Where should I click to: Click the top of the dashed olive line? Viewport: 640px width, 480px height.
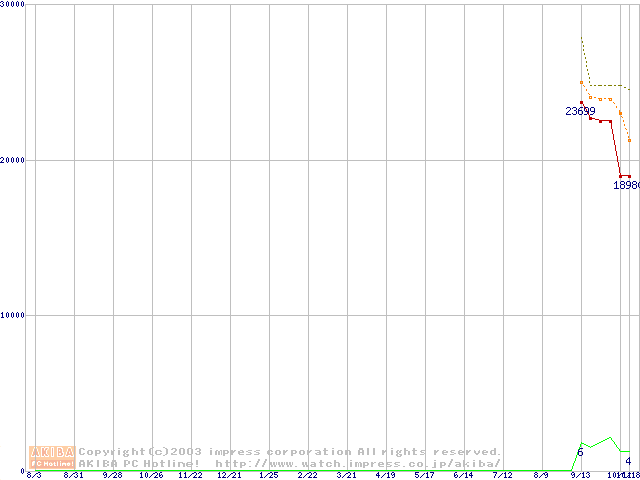(581, 39)
